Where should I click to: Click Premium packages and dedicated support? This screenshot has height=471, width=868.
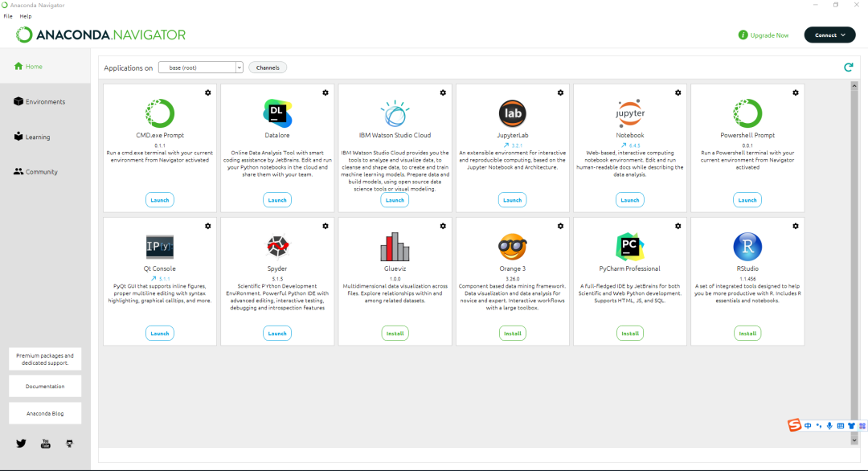(x=45, y=359)
